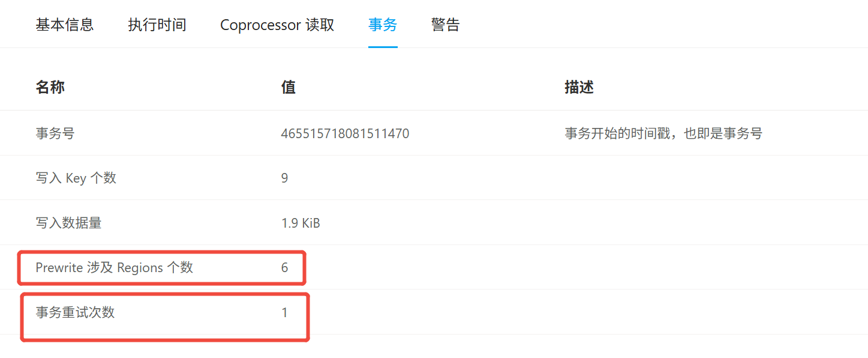Switch to the 执行时间 tab
This screenshot has width=868, height=358.
(x=157, y=25)
